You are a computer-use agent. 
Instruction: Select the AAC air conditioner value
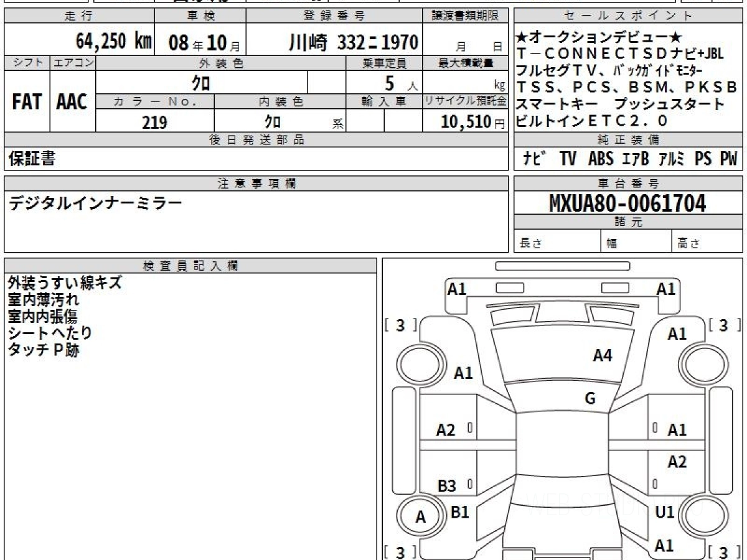click(x=72, y=101)
